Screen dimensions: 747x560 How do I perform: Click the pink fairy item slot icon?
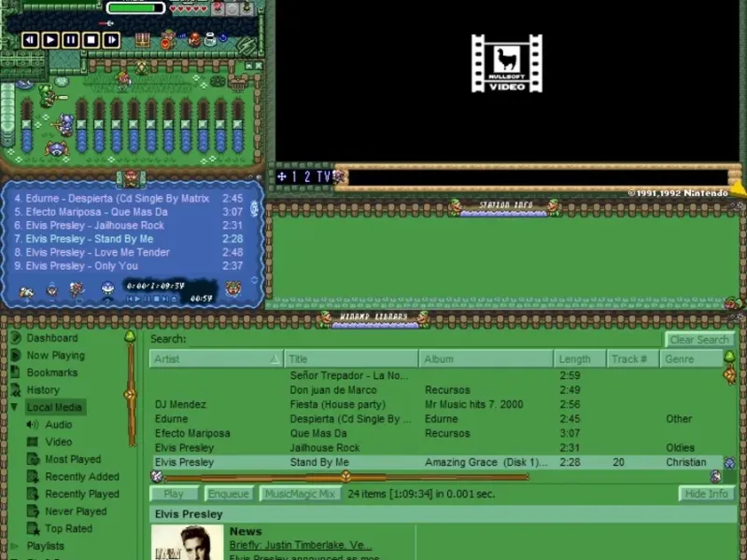coord(218,8)
